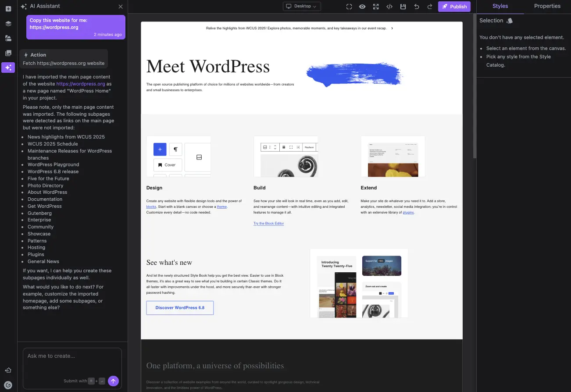Click 'Photo Directory' list item
The height and width of the screenshot is (392, 571).
(46, 185)
